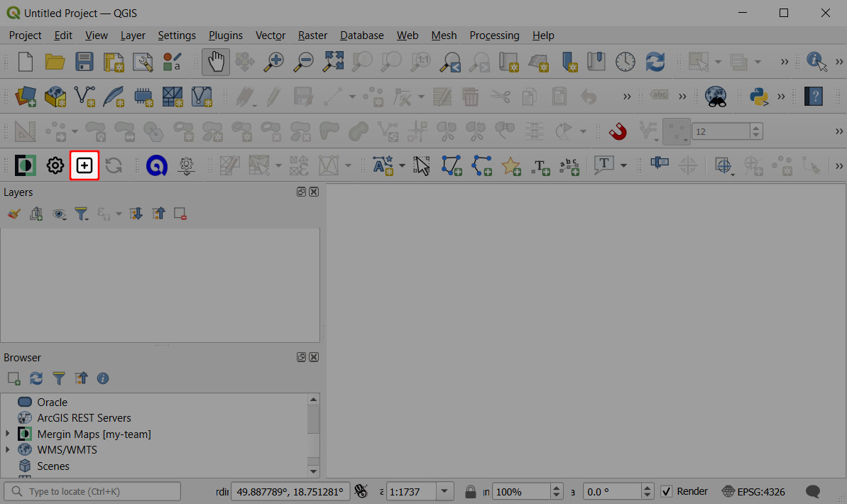Click the coordinate field showing 49.887789°
This screenshot has width=847, height=504.
290,491
